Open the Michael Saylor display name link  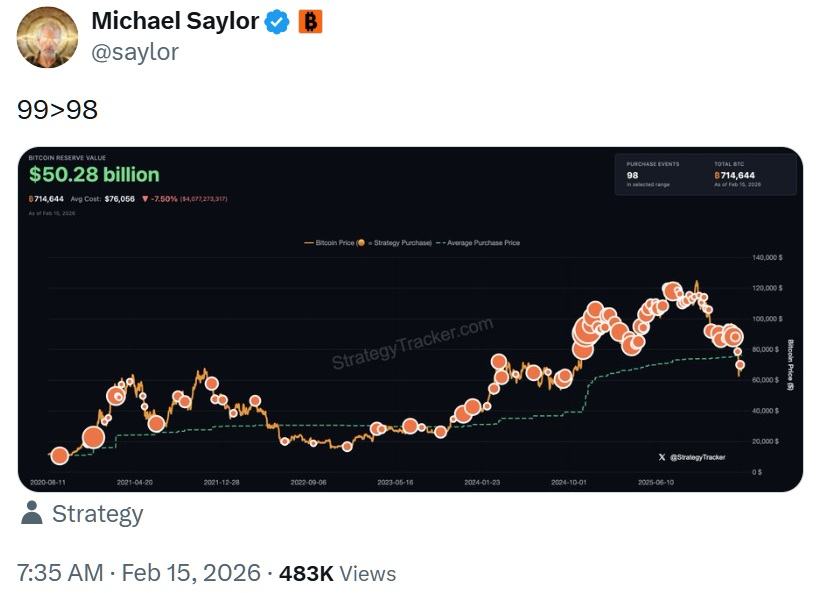pos(175,22)
